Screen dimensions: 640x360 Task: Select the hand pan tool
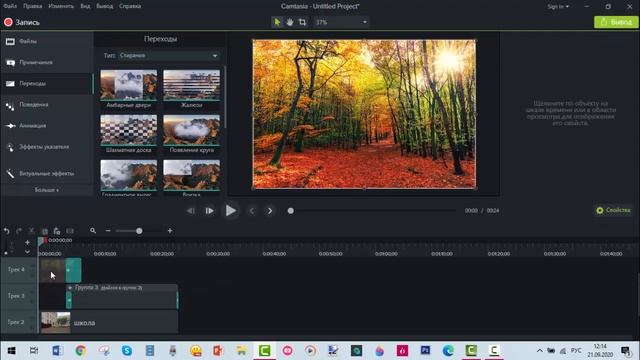290,22
